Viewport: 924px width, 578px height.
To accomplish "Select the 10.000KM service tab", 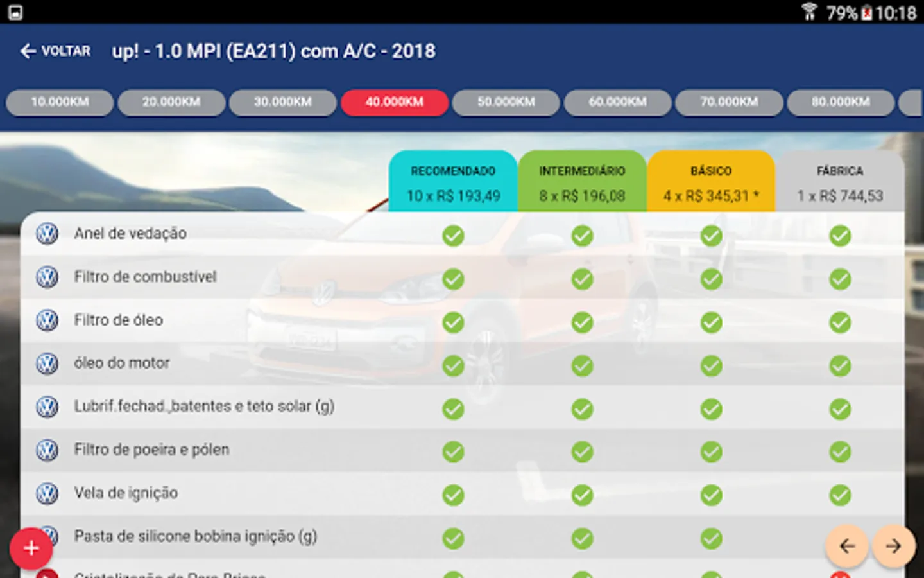I will (x=60, y=102).
